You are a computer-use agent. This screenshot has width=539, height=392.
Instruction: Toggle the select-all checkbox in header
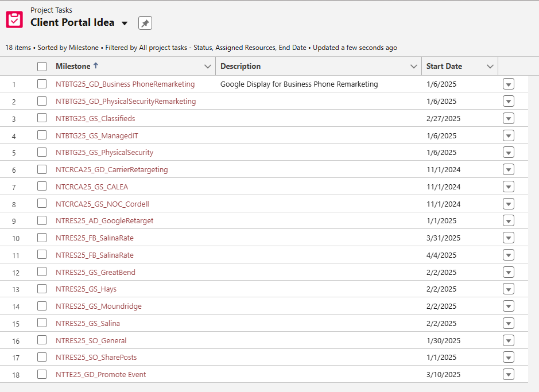tap(42, 67)
